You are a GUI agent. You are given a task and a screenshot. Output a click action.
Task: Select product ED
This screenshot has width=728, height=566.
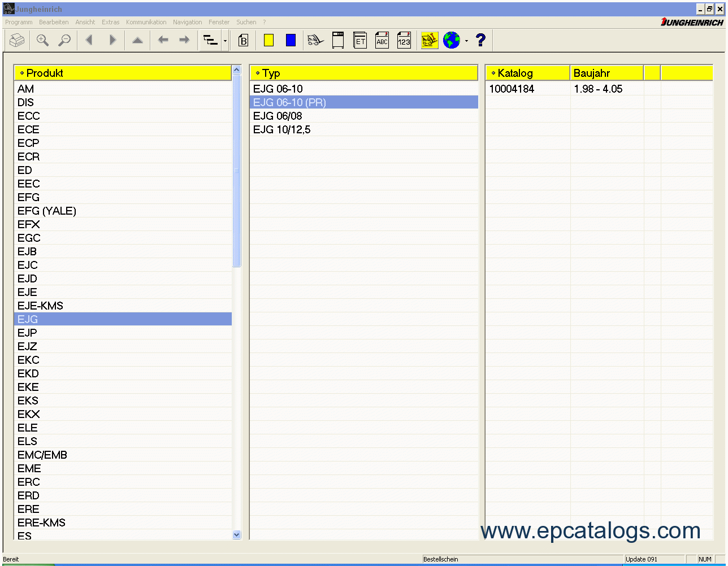pos(123,170)
